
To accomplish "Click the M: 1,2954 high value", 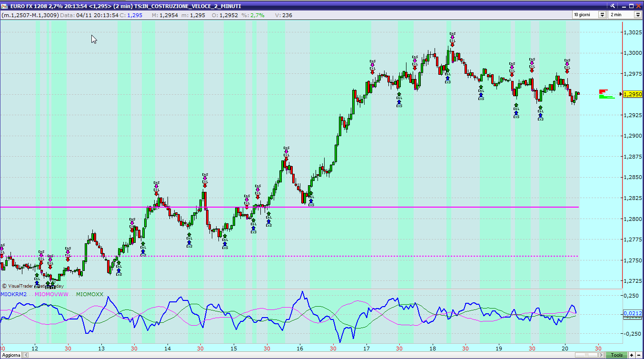I will (x=165, y=15).
